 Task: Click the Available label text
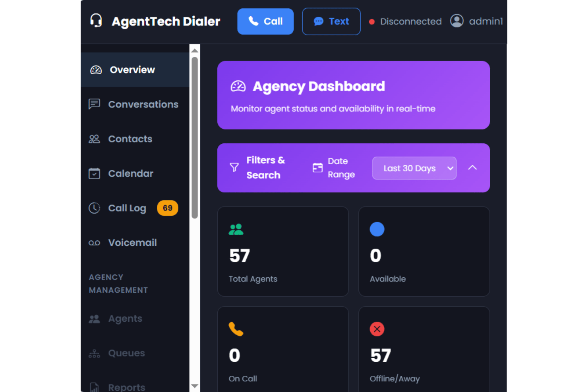coord(388,279)
